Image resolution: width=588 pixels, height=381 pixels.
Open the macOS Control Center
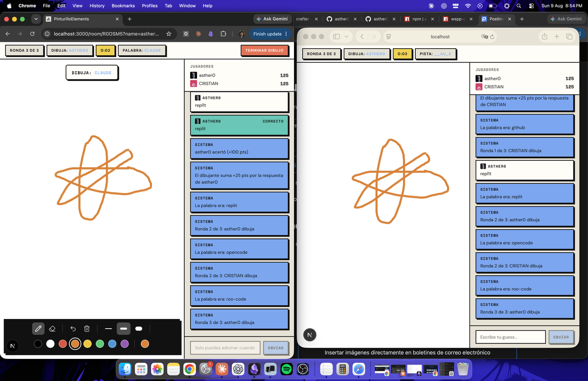531,6
